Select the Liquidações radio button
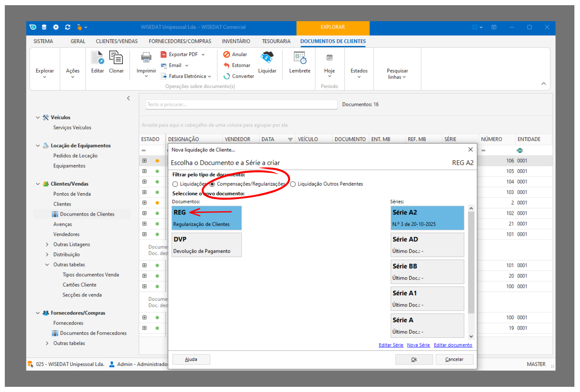This screenshot has width=580, height=392. pyautogui.click(x=175, y=184)
